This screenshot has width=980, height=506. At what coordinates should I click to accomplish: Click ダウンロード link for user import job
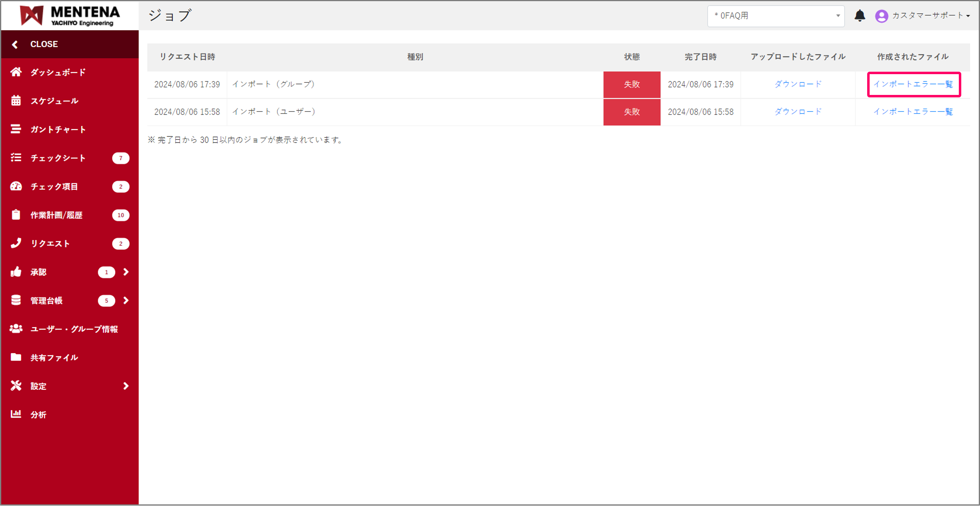798,112
